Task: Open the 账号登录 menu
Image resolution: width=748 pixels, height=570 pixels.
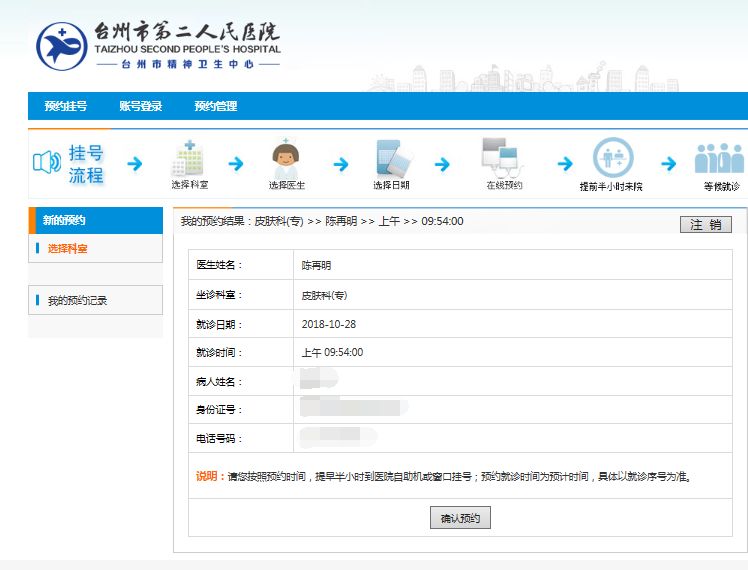Action: coord(141,106)
